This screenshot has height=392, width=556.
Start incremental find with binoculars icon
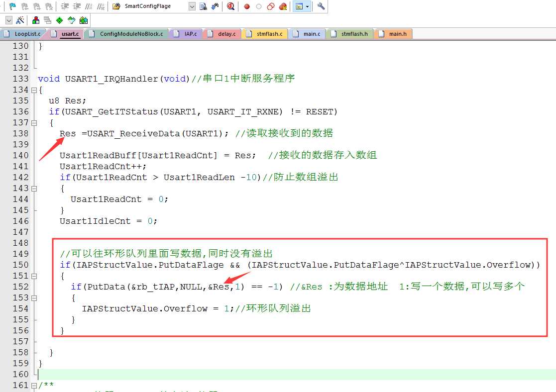(x=215, y=6)
